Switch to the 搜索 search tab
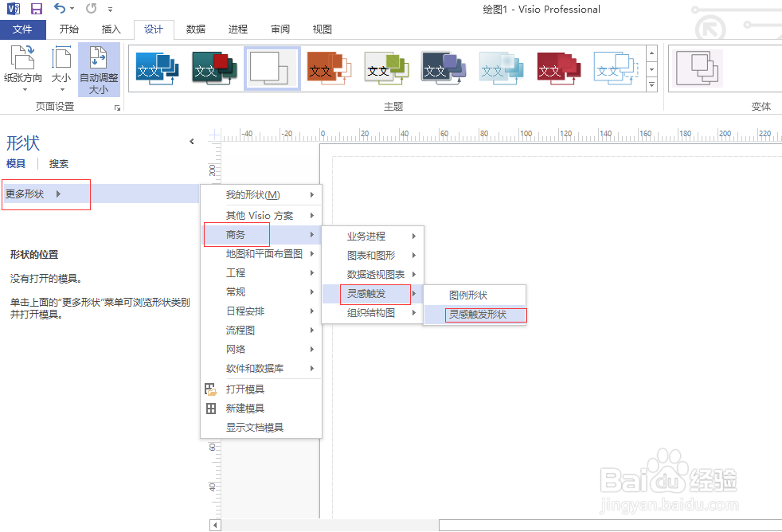The width and height of the screenshot is (782, 532). (58, 163)
